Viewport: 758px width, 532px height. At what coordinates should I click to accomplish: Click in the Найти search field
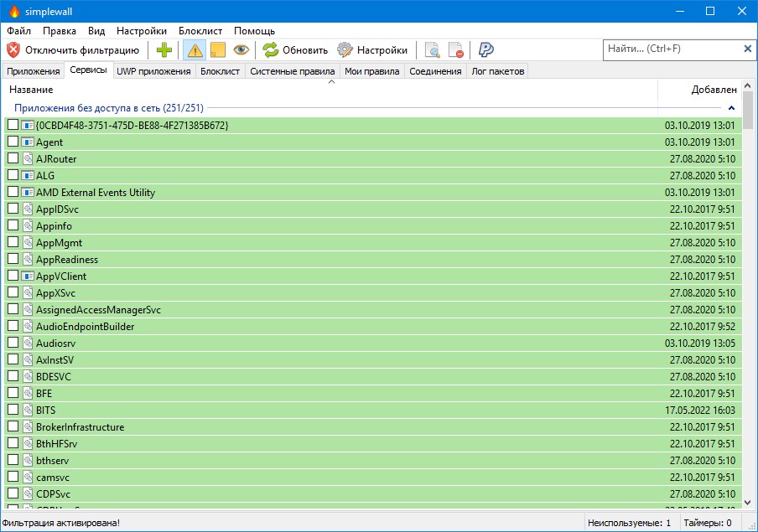pyautogui.click(x=672, y=49)
